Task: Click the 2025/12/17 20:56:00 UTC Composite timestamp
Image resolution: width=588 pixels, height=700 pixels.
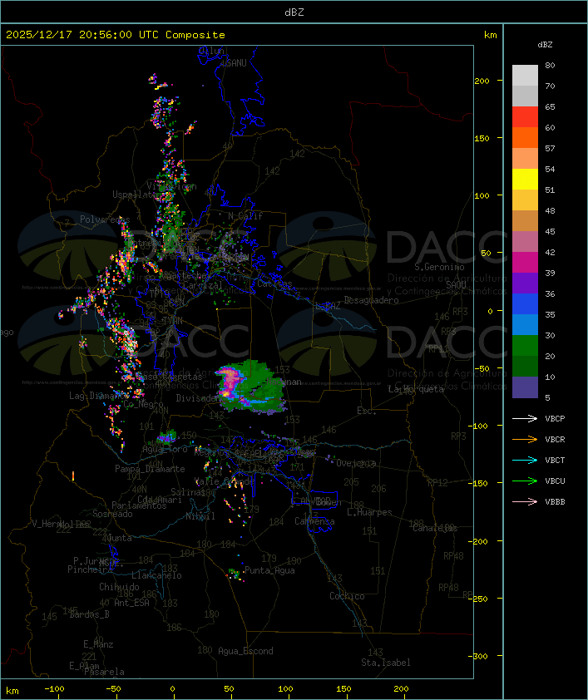Action: 116,34
